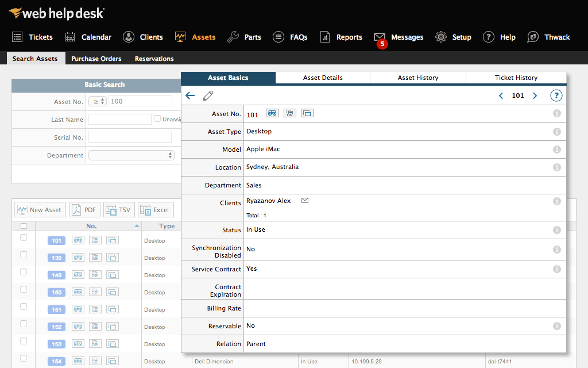The width and height of the screenshot is (588, 368).
Task: Open the Department dropdown
Action: tap(131, 155)
